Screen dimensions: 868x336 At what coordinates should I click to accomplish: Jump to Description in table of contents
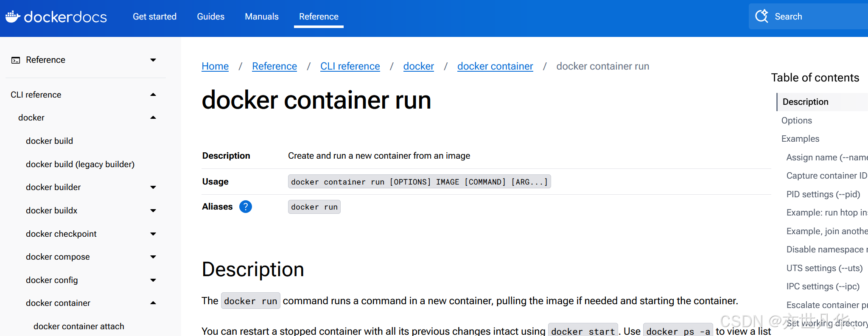805,102
